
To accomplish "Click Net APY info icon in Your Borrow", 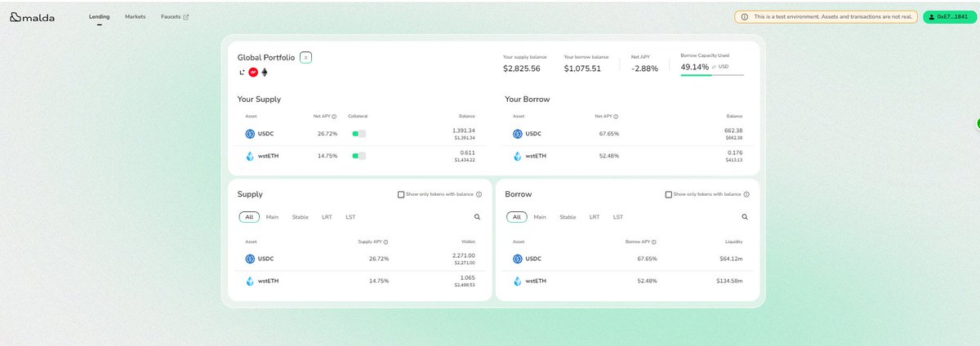I will (615, 117).
